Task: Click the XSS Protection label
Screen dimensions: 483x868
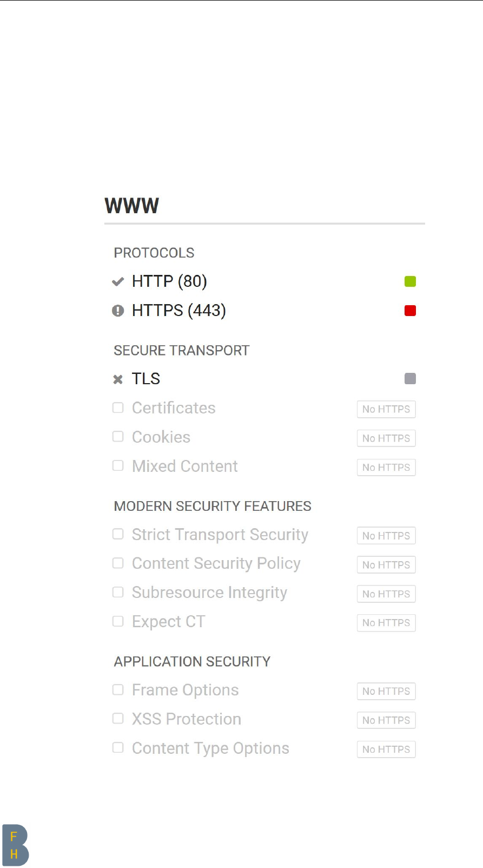Action: point(186,719)
